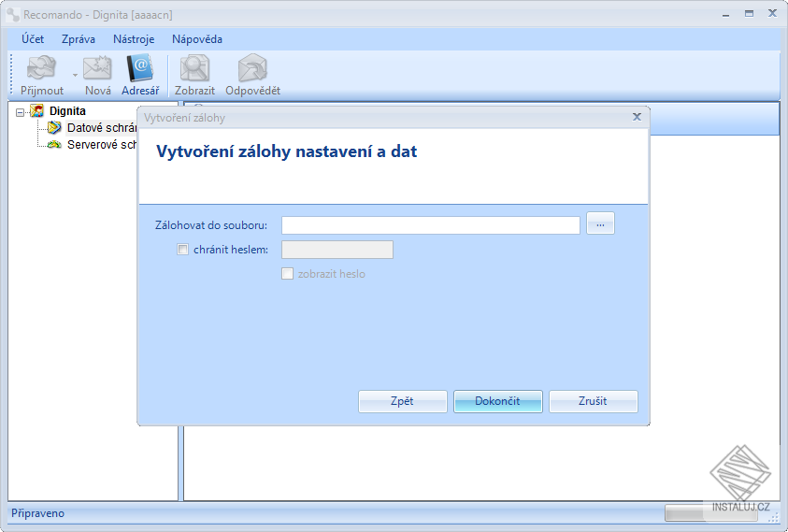The height and width of the screenshot is (532, 788).
Task: Click the Zálohovat do souboru text field
Action: (x=431, y=224)
